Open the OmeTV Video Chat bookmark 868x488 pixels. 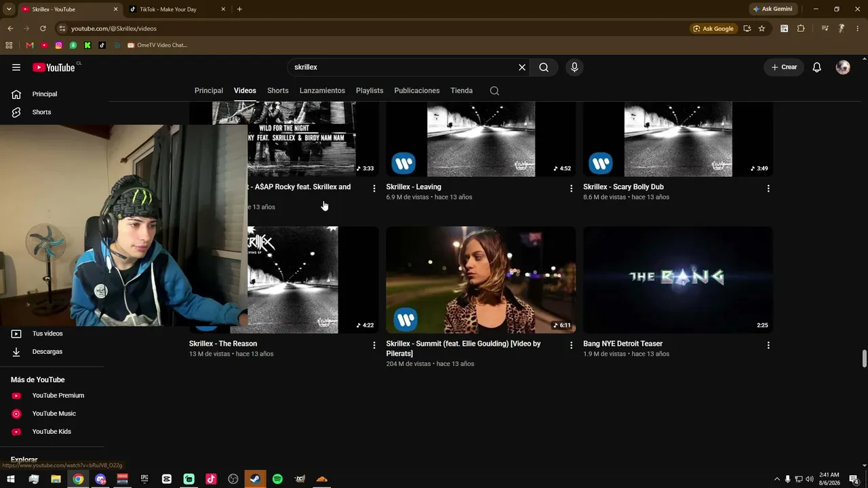coord(157,45)
